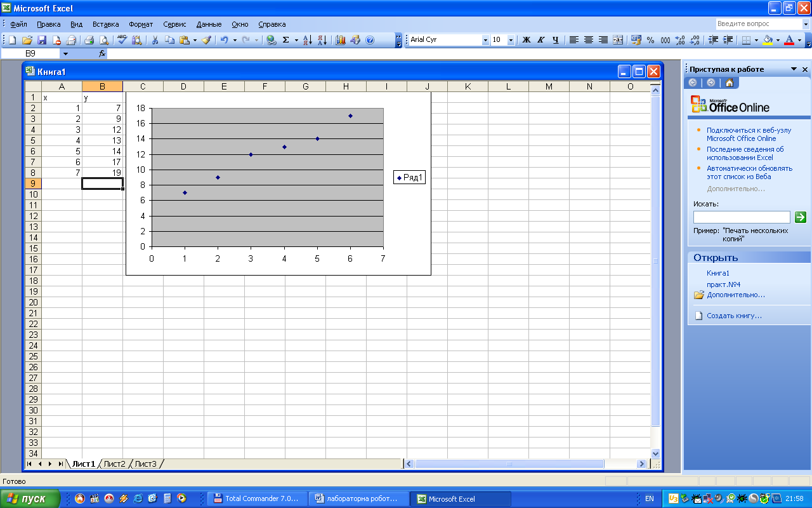Click the Percent Style icon

(650, 40)
